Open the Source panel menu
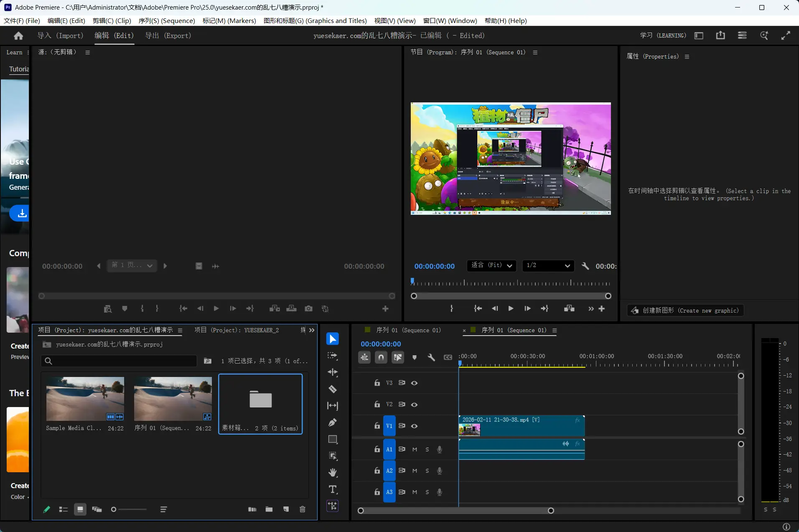The width and height of the screenshot is (799, 532). coord(87,52)
